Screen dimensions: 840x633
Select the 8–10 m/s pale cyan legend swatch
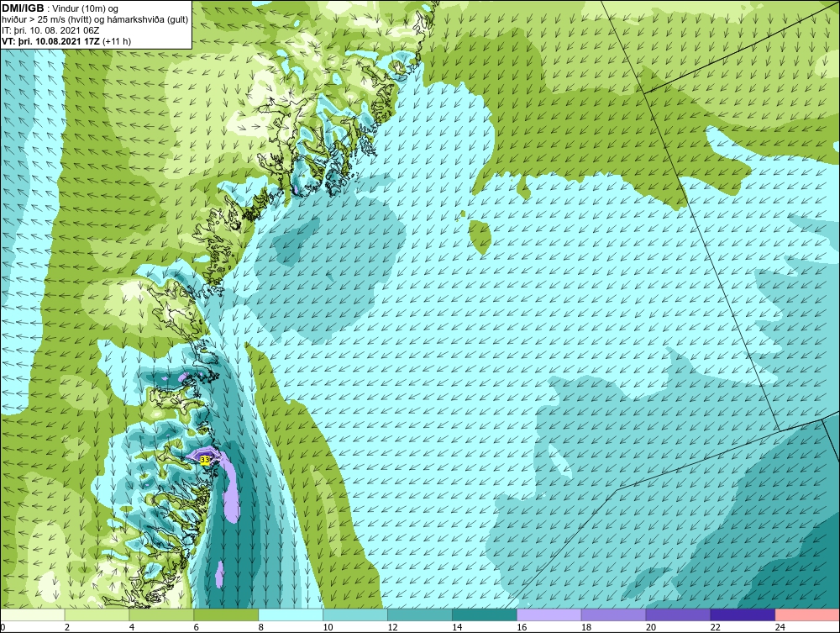(x=291, y=615)
